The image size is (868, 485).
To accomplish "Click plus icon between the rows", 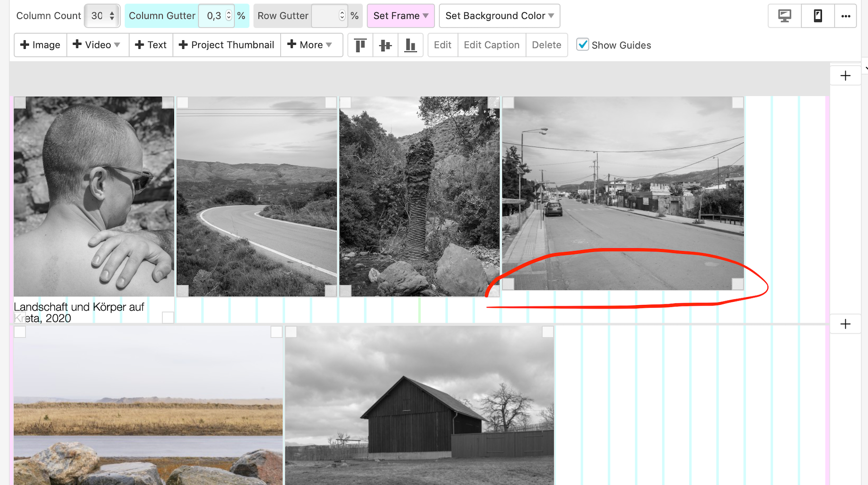I will point(845,324).
